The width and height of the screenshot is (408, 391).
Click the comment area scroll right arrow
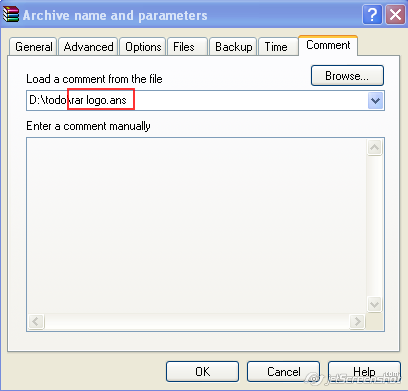click(x=357, y=321)
